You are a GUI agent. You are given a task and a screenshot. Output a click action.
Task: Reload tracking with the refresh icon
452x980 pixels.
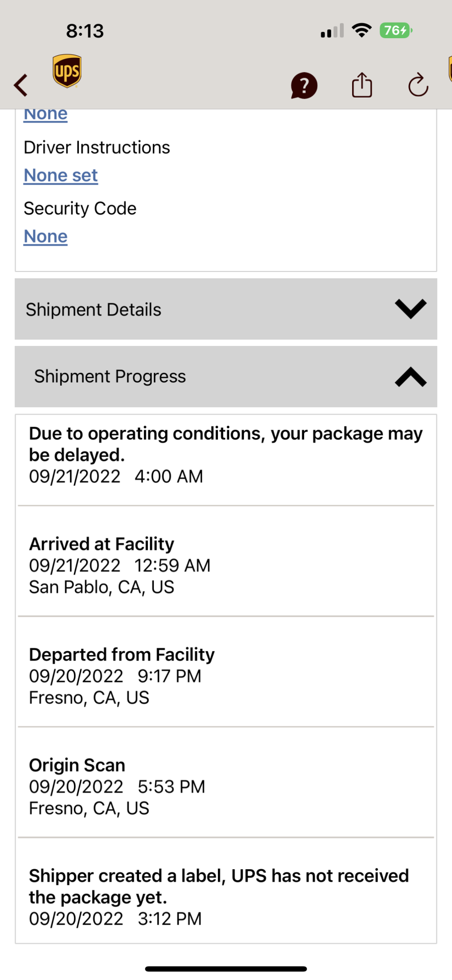(418, 85)
